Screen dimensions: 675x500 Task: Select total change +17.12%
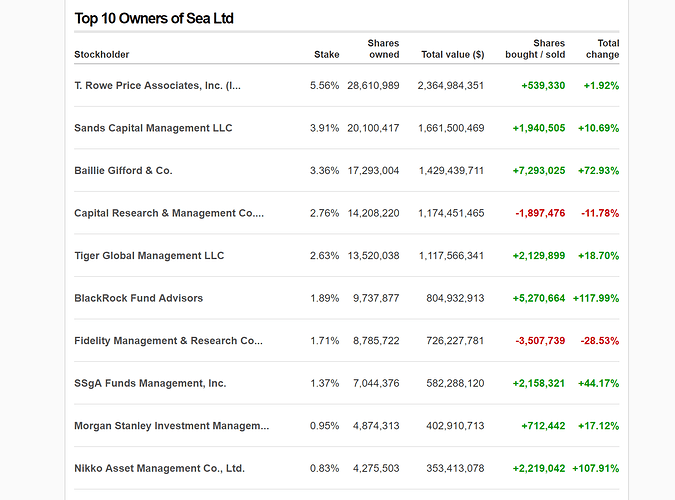[598, 426]
